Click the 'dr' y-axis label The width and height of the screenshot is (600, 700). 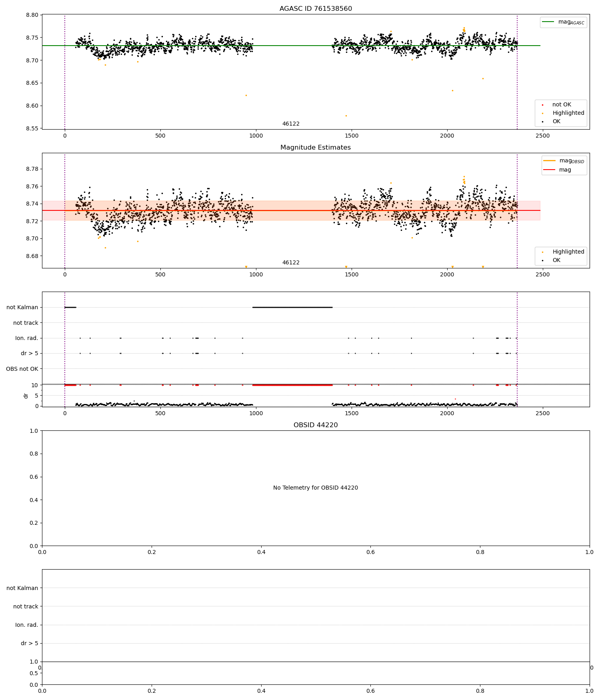click(26, 396)
